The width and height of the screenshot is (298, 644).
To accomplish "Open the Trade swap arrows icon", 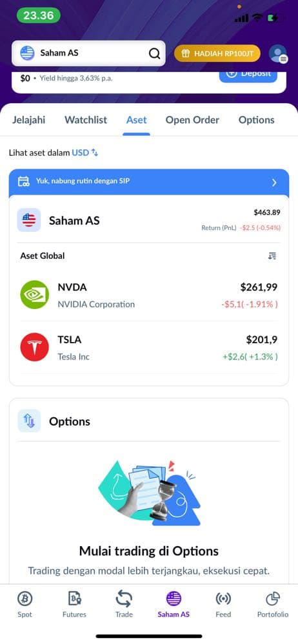I will tap(124, 599).
